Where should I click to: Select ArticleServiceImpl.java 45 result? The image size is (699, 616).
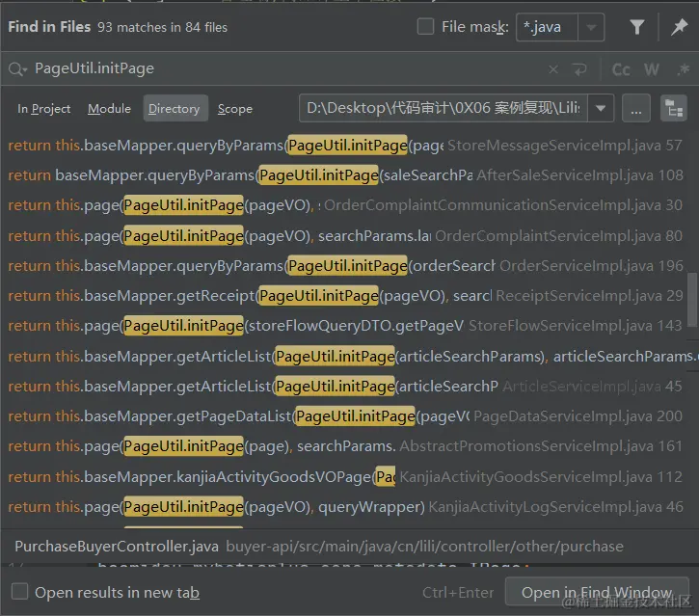coord(345,386)
